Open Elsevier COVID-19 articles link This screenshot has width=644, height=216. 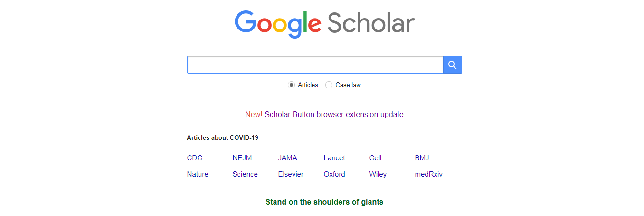(291, 174)
